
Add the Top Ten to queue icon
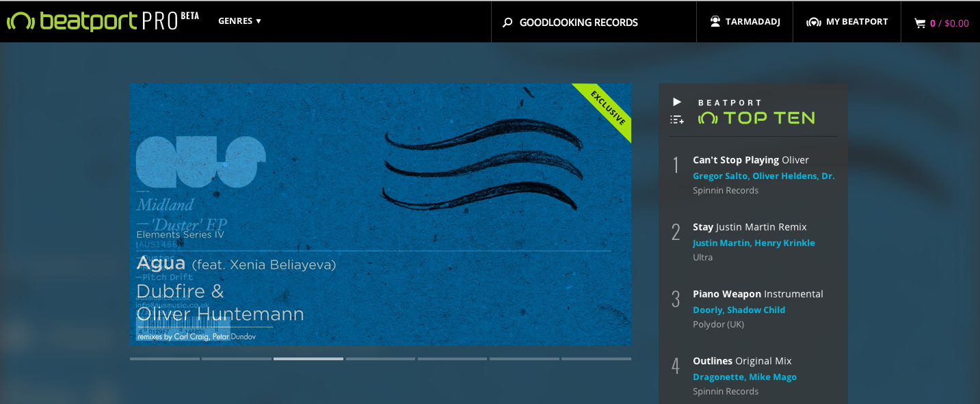click(x=677, y=120)
